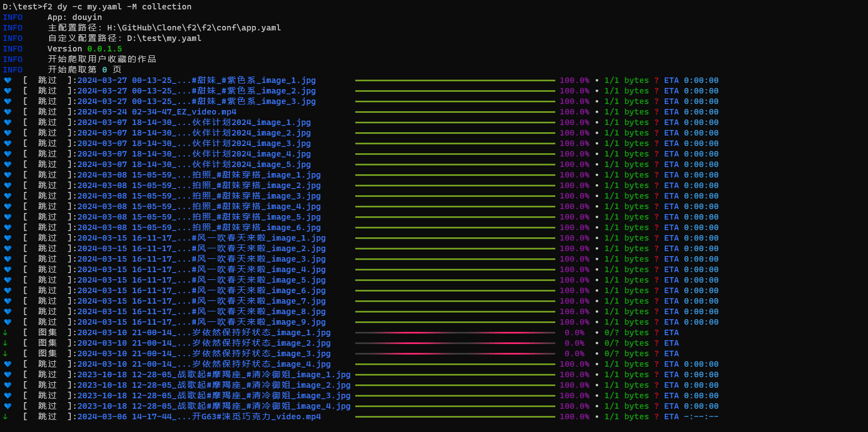This screenshot has width=868, height=432.
Task: Click the 100.0% value on the 紫色系_image_2.jpg row
Action: [574, 91]
